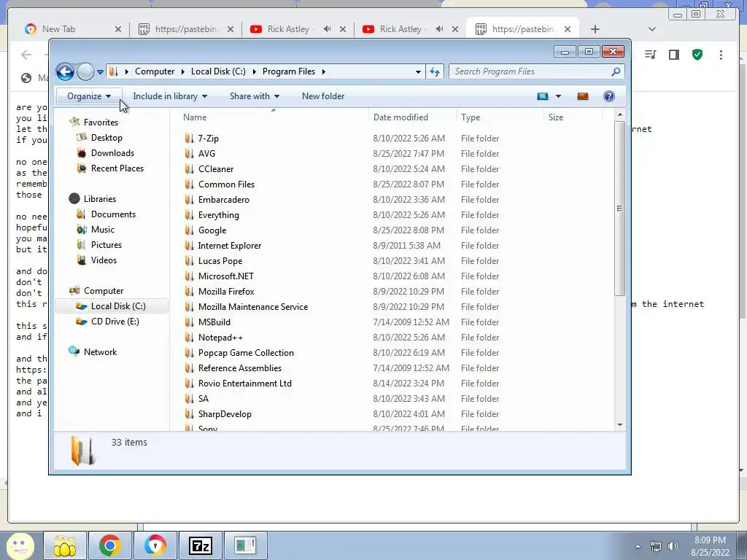Select the Microsoft.NET folder
747x560 pixels.
coord(226,276)
